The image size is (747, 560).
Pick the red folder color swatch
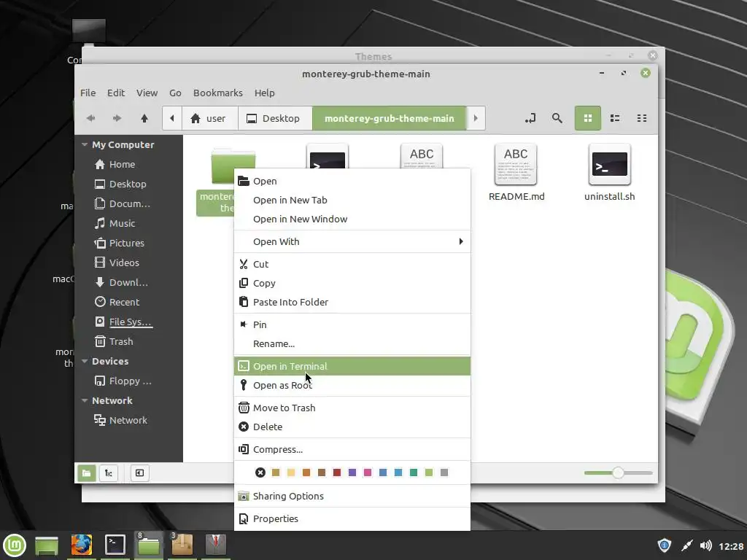click(x=337, y=472)
